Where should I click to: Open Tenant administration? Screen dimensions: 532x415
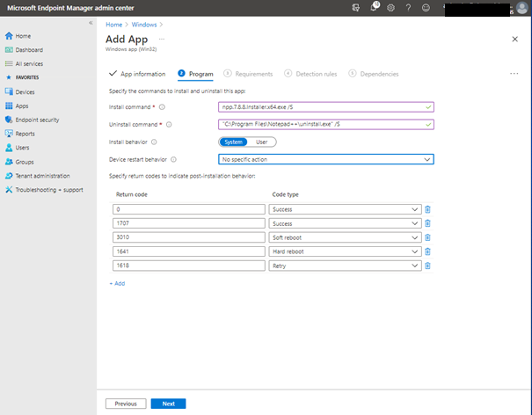[x=37, y=176]
